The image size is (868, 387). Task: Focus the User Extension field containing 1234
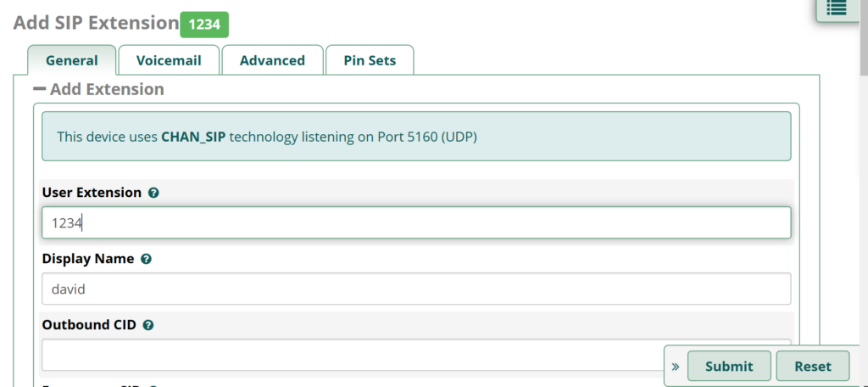click(x=416, y=223)
